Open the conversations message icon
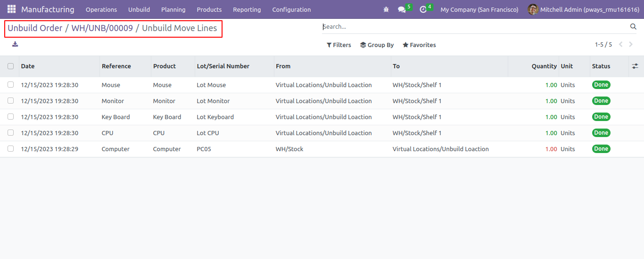The image size is (644, 259). tap(402, 9)
